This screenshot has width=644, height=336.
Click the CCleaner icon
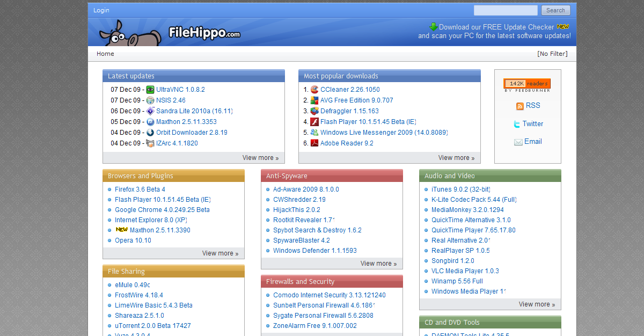pos(314,90)
